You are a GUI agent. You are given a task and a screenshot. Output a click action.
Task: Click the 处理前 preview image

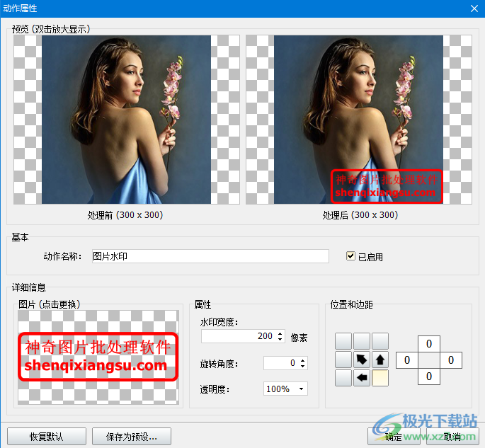pos(127,120)
